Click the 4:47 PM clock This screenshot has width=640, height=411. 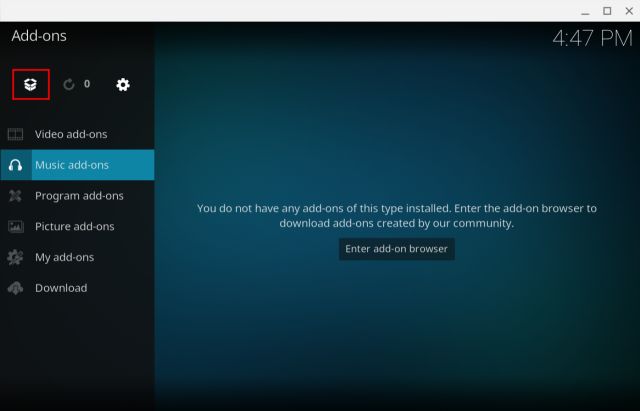tap(592, 39)
